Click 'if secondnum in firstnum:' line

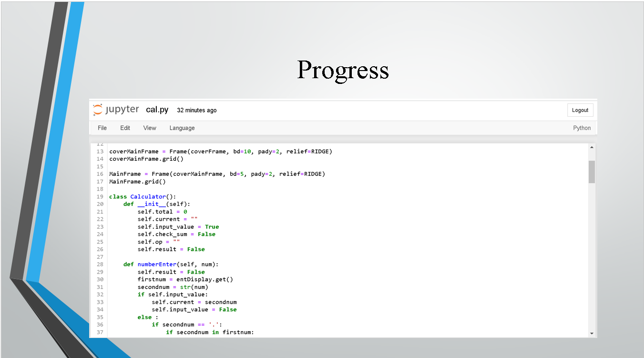click(x=210, y=332)
